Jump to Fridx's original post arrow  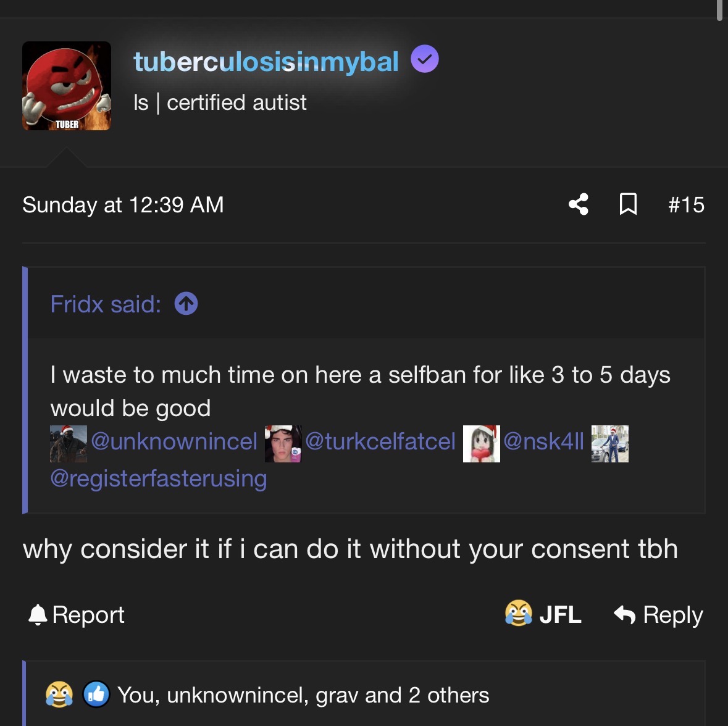[186, 304]
